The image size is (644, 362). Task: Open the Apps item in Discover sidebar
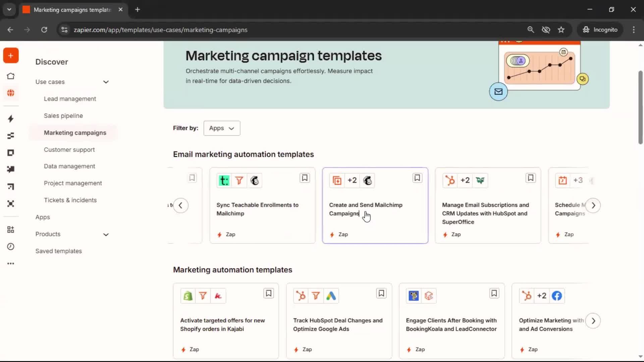click(x=43, y=217)
